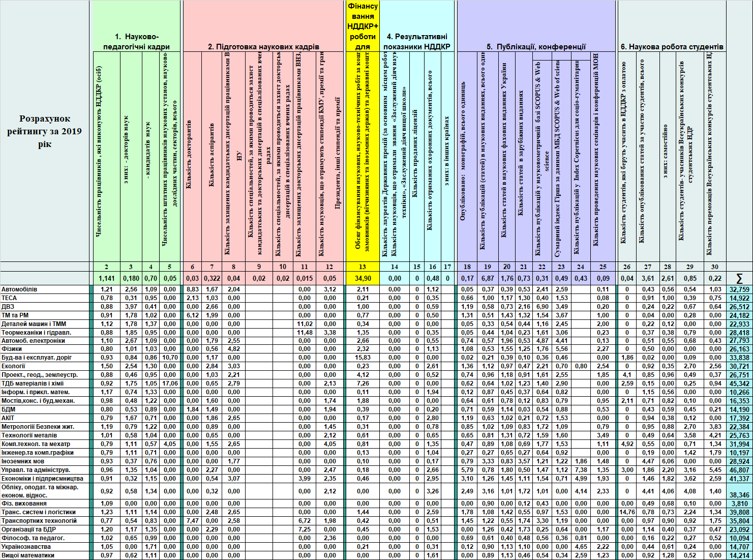Click the value '11,48' in the Теормеханіки row
The width and height of the screenshot is (753, 560).
pyautogui.click(x=305, y=333)
